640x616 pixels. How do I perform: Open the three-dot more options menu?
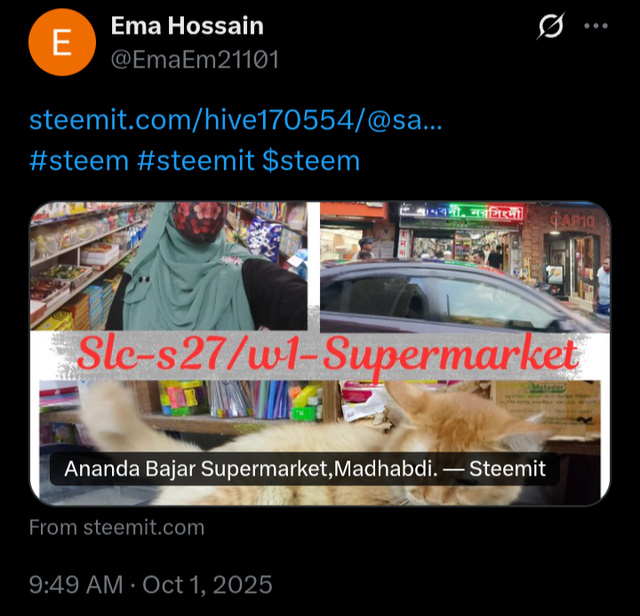pos(596,26)
